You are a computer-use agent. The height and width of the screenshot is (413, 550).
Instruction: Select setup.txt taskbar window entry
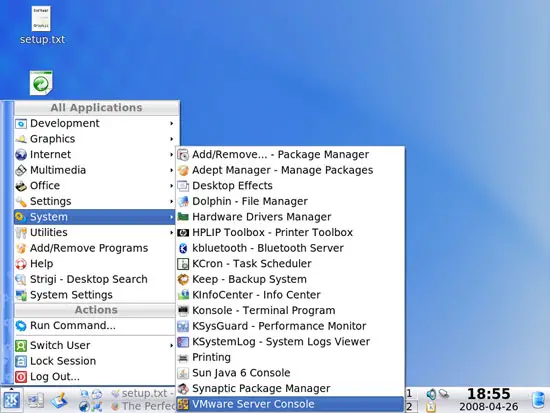(142, 394)
